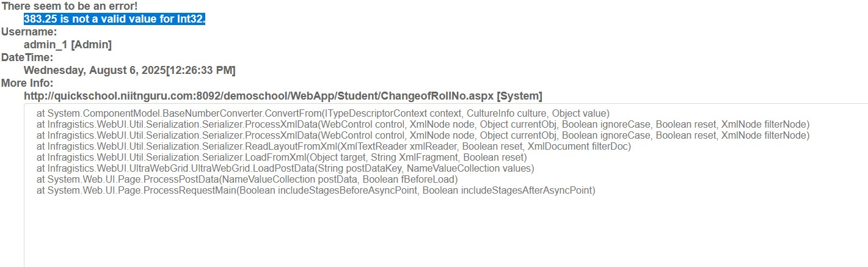Click the 'More Info:' label
This screenshot has height=267, width=868.
[x=27, y=83]
